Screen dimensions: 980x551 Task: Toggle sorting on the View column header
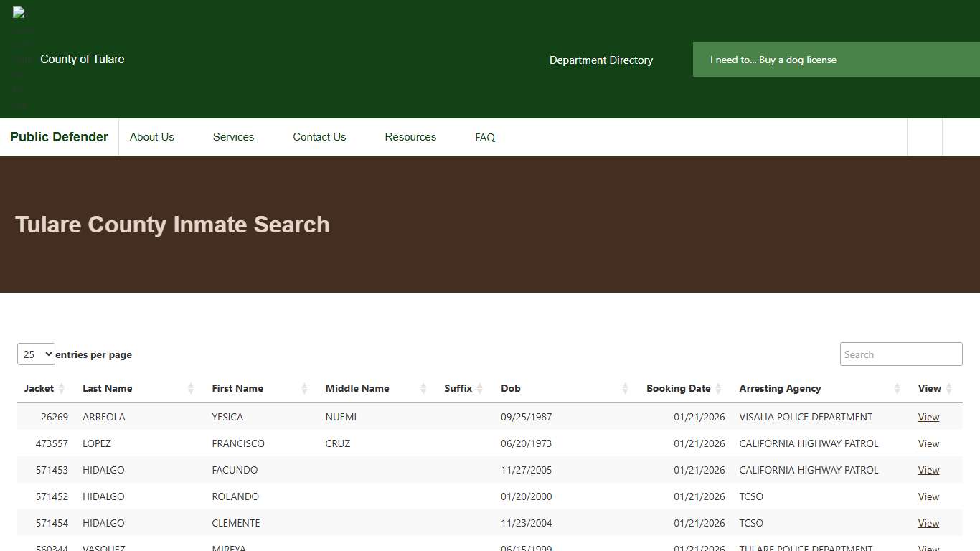929,388
